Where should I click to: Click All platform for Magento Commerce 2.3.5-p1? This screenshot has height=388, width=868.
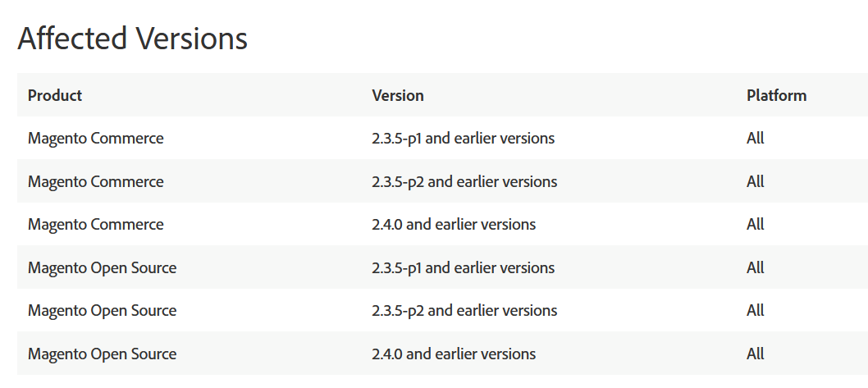(755, 138)
